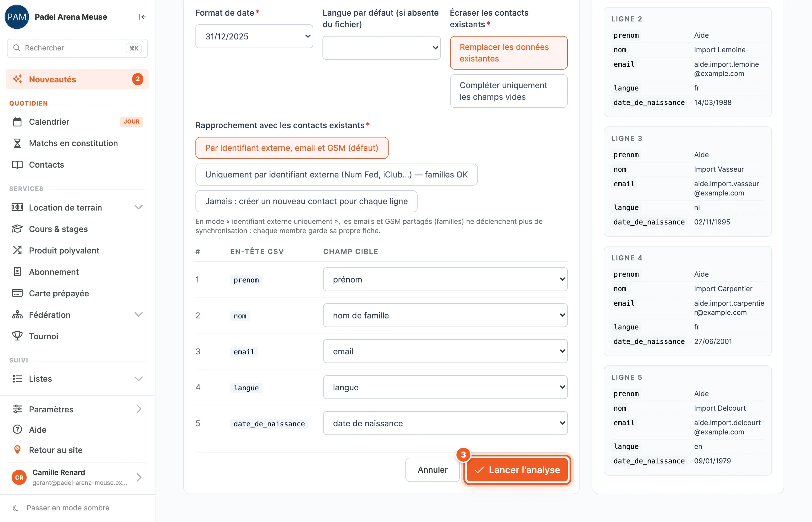Open the Format de date dropdown
This screenshot has height=522, width=812.
tap(254, 36)
